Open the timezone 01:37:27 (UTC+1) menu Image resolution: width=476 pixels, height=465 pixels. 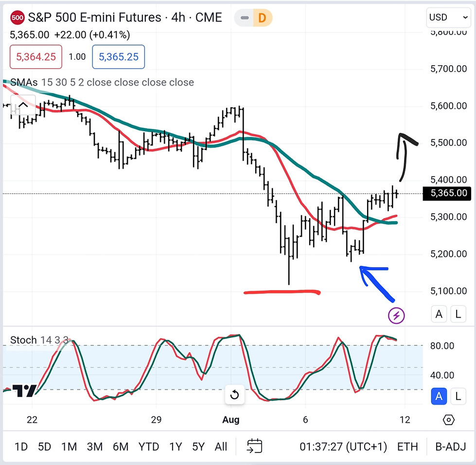pyautogui.click(x=343, y=447)
